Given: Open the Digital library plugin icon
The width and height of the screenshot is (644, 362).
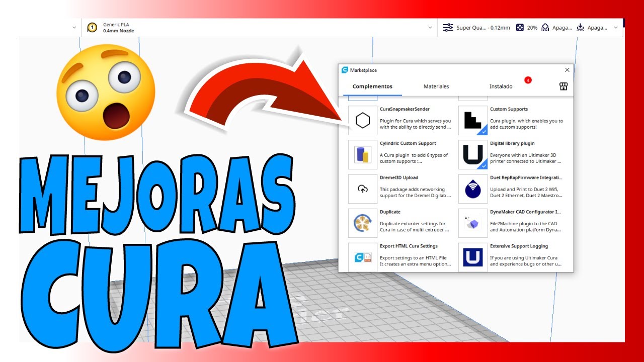Looking at the screenshot, I should click(473, 155).
